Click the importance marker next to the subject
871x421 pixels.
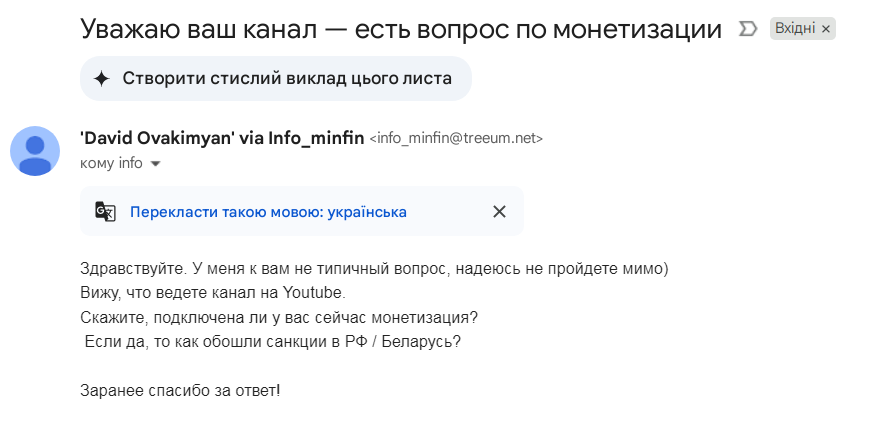pos(748,29)
